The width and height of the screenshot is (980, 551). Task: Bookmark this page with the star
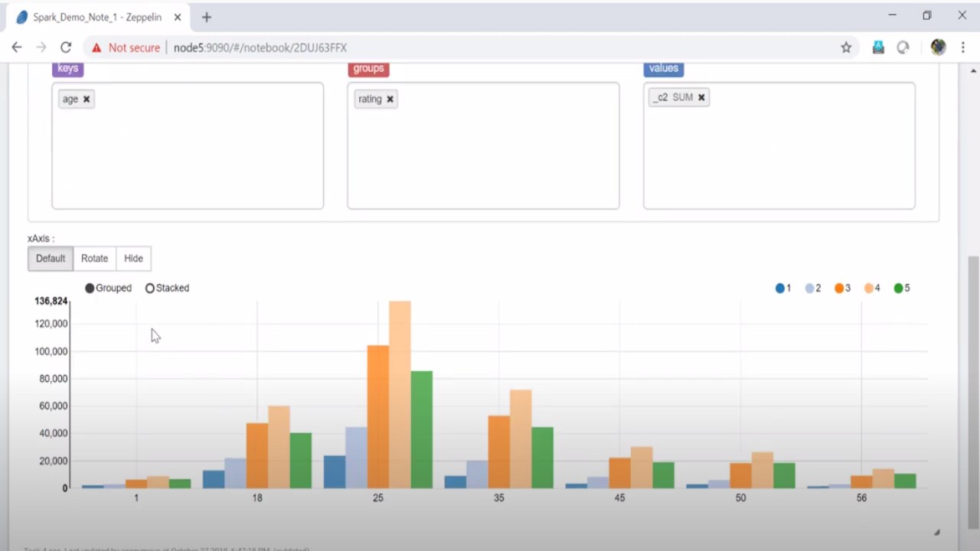[846, 47]
